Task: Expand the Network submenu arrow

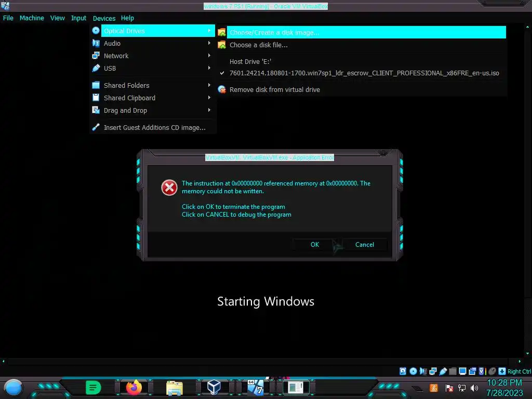Action: click(x=209, y=56)
